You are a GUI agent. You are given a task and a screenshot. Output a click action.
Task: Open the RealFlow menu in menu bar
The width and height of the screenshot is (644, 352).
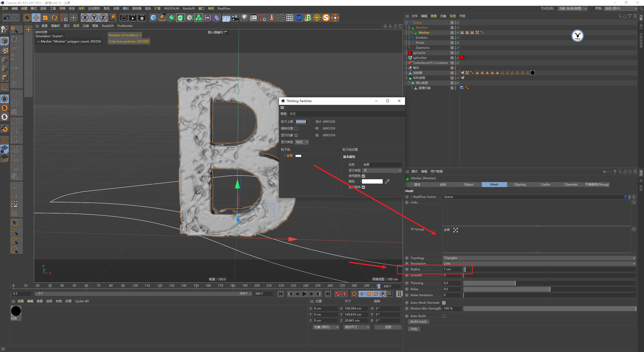point(224,9)
